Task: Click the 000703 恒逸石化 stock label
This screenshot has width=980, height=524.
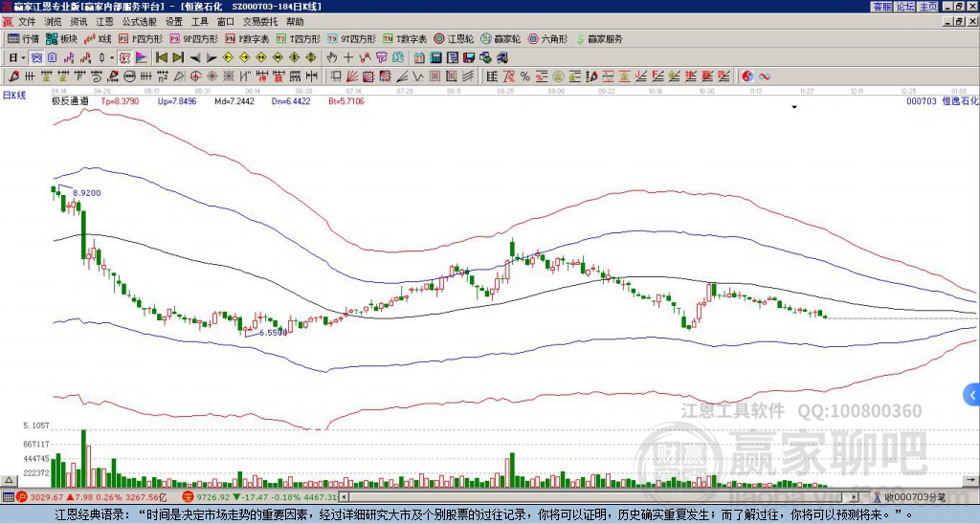Action: pyautogui.click(x=942, y=100)
